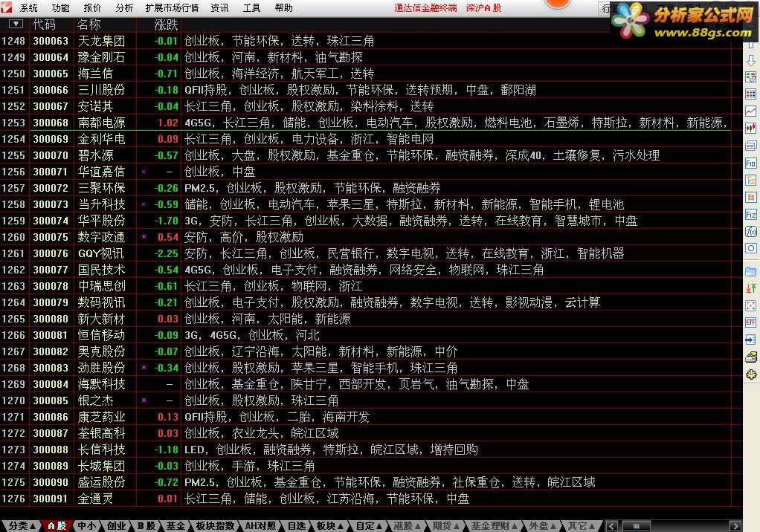The image size is (760, 532).
Task: Expand the 板块 sector tab menu
Action: [330, 526]
